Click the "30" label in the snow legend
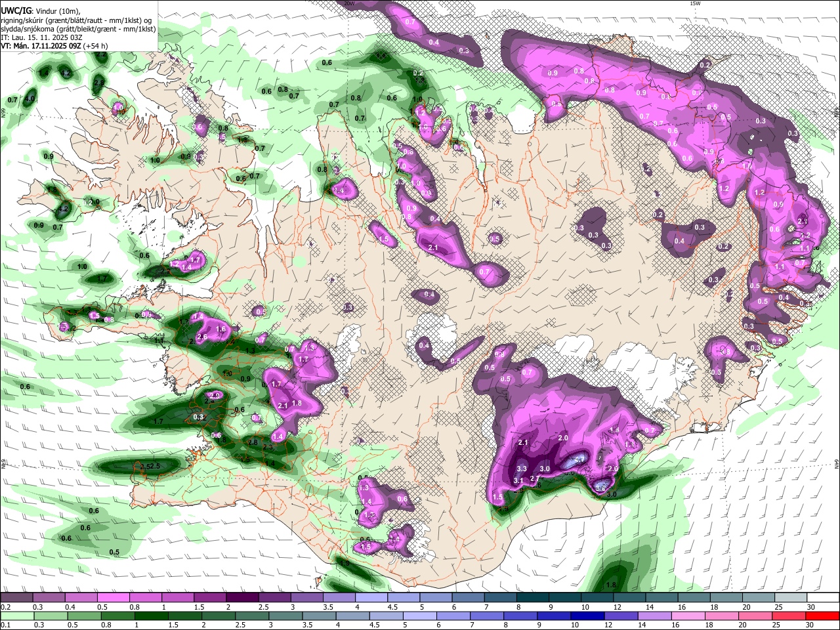The height and width of the screenshot is (630, 840). pos(811,607)
